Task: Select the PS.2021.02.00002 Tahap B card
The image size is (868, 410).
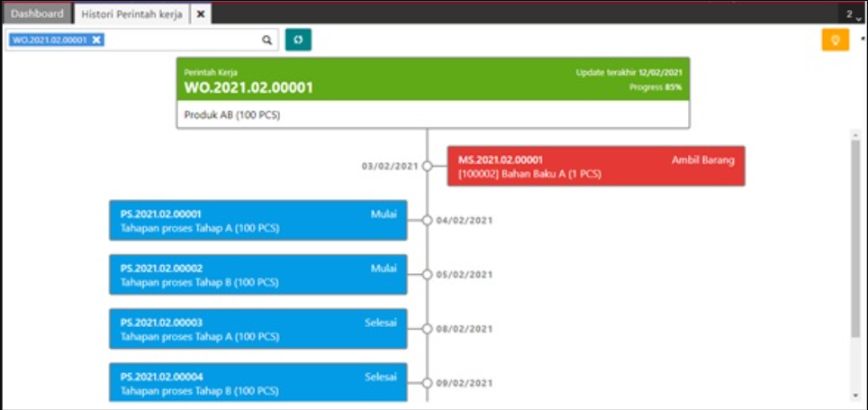Action: [258, 275]
